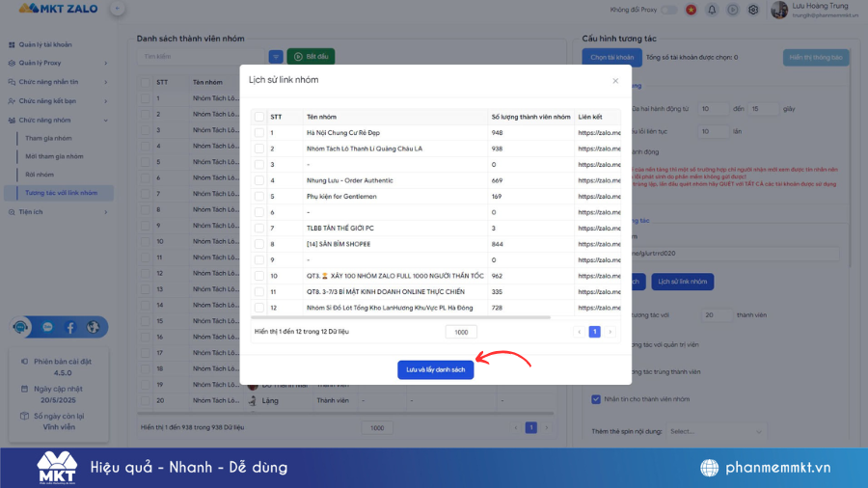Click Tên nhóm column header in dialog

(x=321, y=117)
